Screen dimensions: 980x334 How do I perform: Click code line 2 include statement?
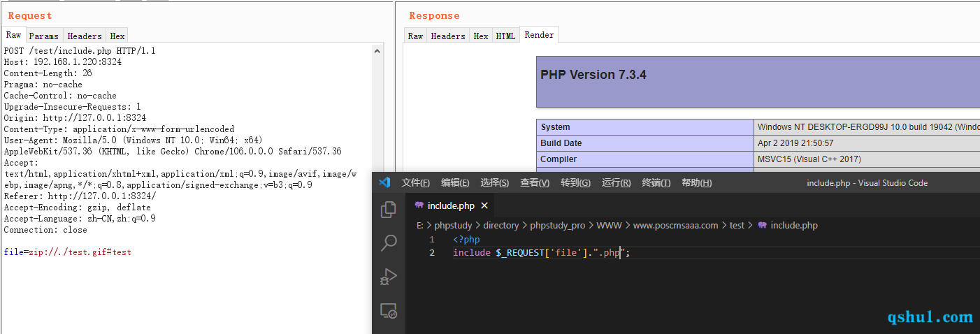(542, 253)
